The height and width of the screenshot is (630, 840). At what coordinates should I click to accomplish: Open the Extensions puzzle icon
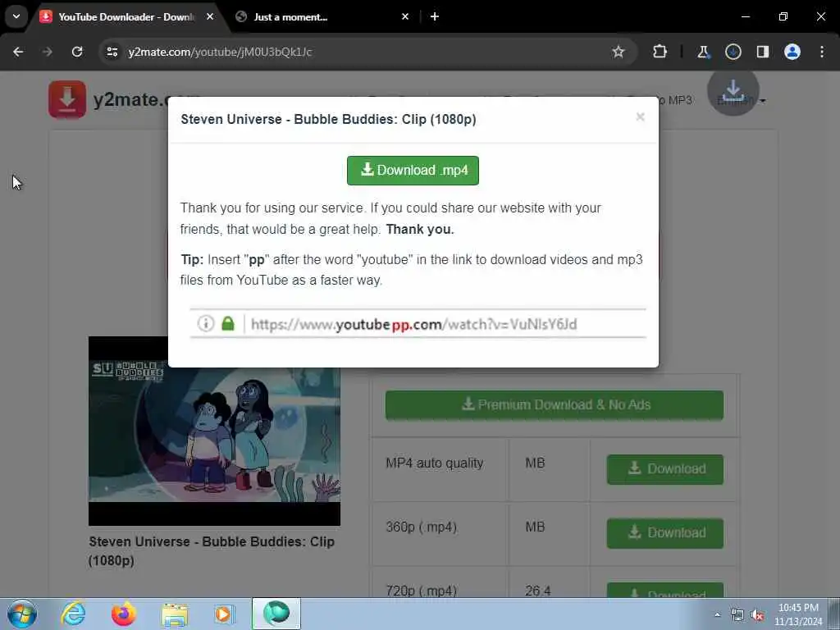coord(660,52)
